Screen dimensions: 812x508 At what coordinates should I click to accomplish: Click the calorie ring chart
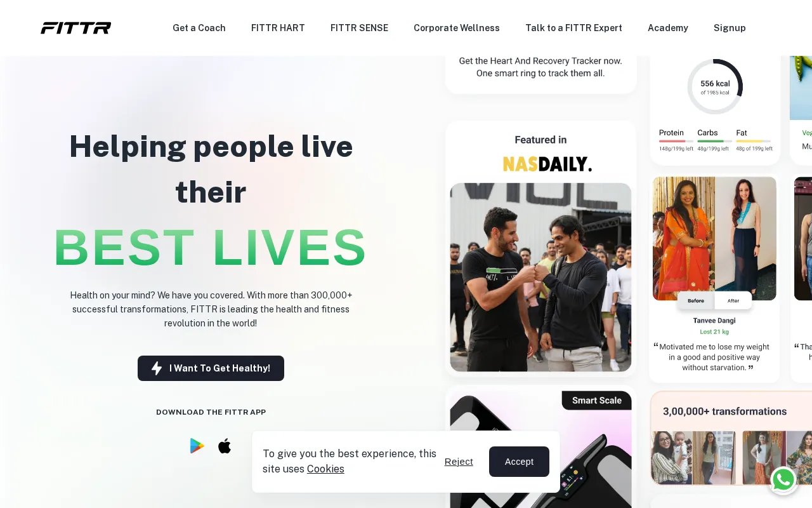[x=715, y=87]
